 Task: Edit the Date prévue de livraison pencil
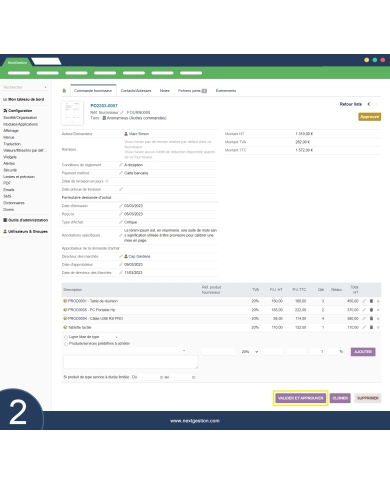pos(121,189)
